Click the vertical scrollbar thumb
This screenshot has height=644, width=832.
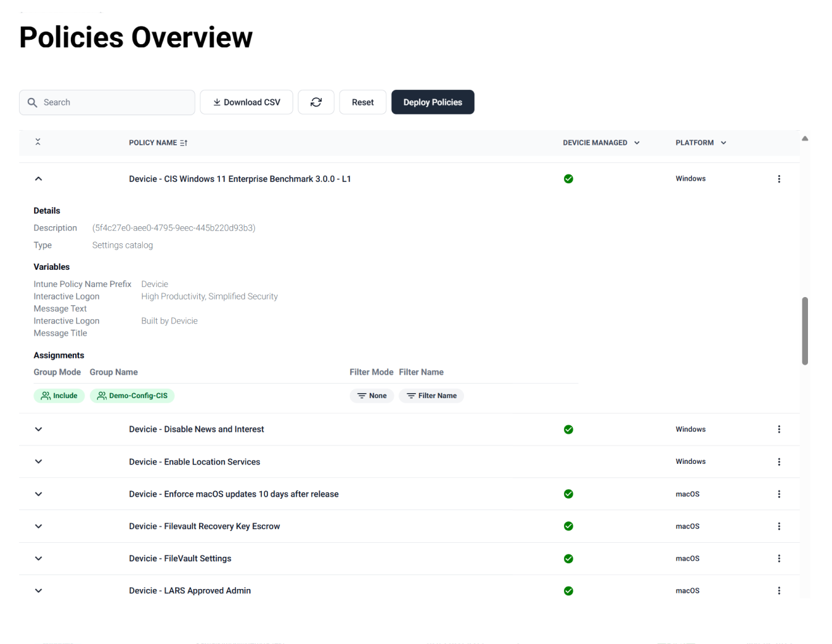[x=805, y=331]
